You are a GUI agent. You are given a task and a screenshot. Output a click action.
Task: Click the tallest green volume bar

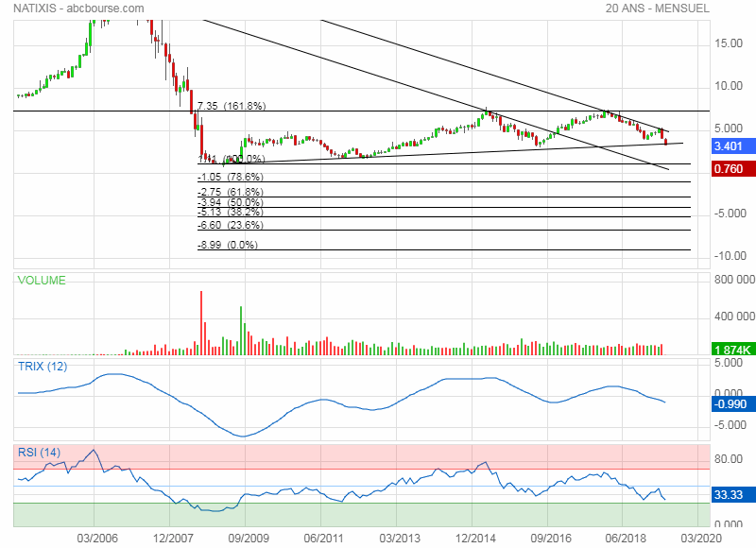(x=241, y=331)
